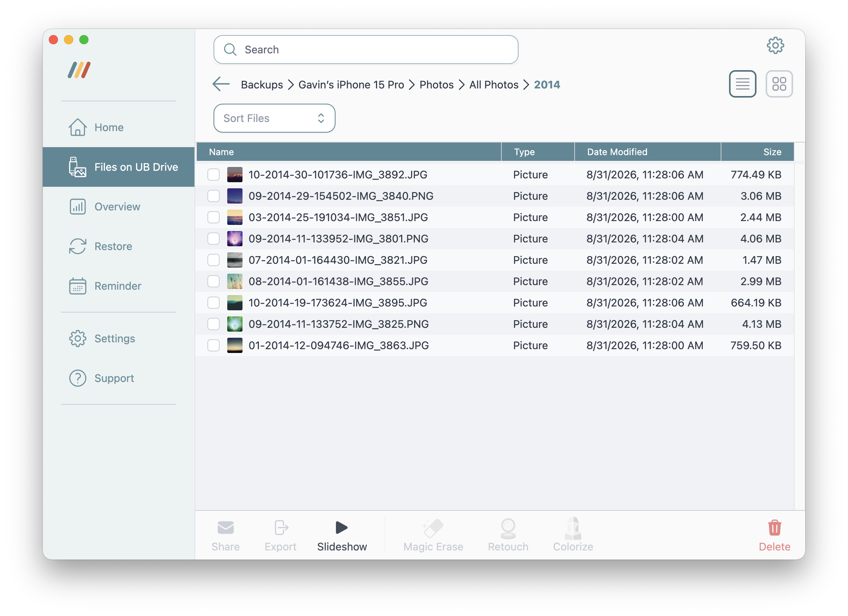The image size is (848, 616).
Task: Open the Restore section
Action: 119,246
